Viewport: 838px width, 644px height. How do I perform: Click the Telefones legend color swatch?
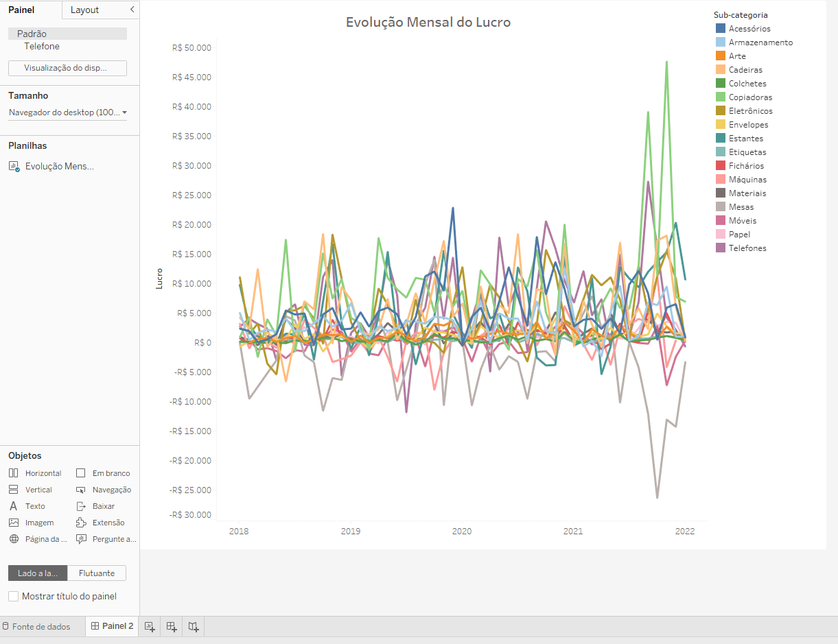[721, 248]
